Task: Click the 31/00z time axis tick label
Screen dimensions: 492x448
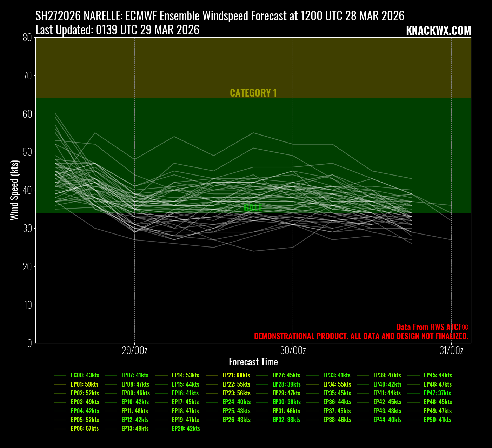Action: (x=451, y=350)
